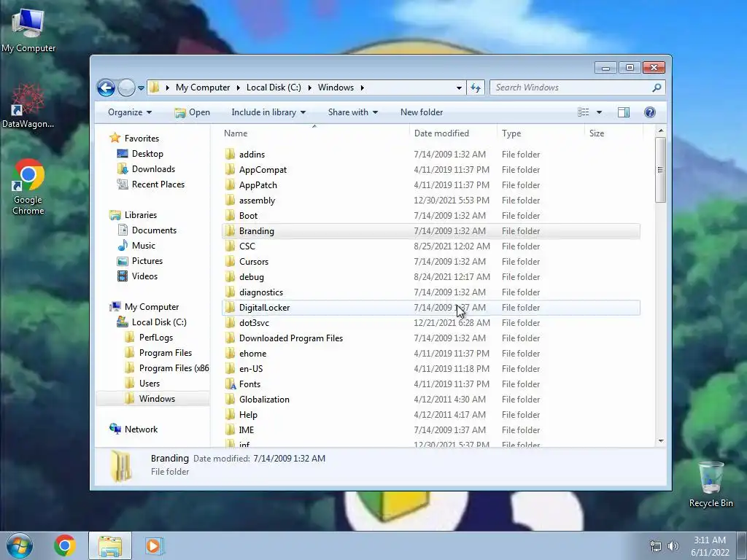
Task: Open the Share with menu
Action: [x=352, y=112]
